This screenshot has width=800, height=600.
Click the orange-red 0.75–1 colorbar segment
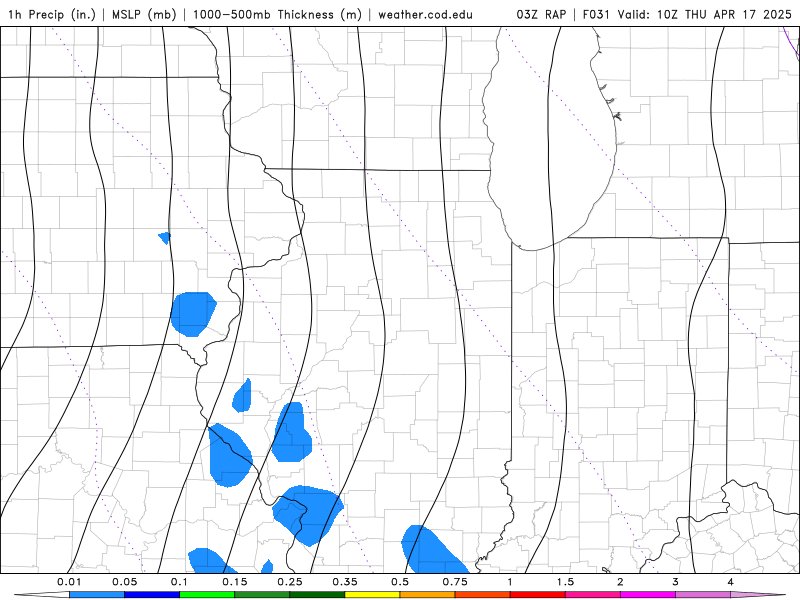coord(483,595)
